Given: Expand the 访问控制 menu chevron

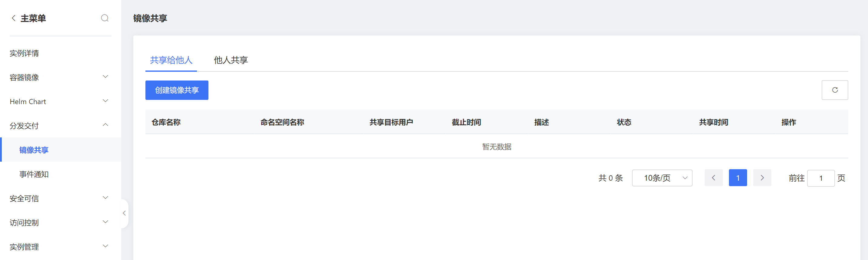Looking at the screenshot, I should [105, 222].
